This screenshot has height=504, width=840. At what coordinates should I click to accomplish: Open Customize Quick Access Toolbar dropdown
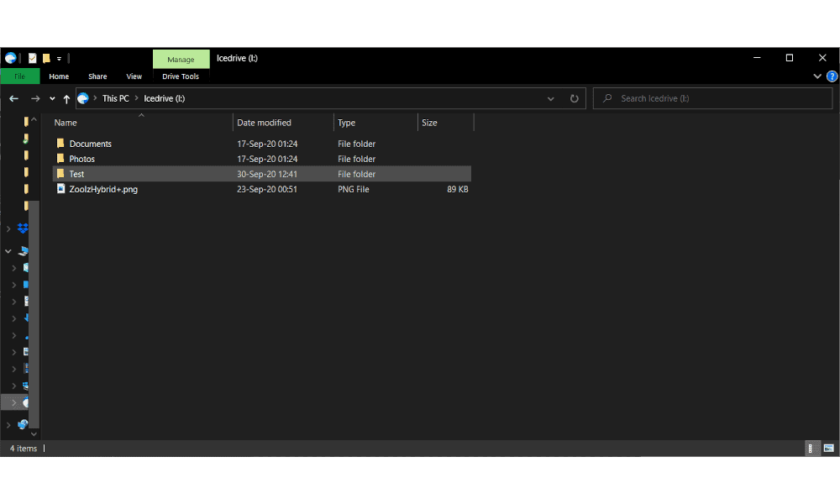pos(59,59)
